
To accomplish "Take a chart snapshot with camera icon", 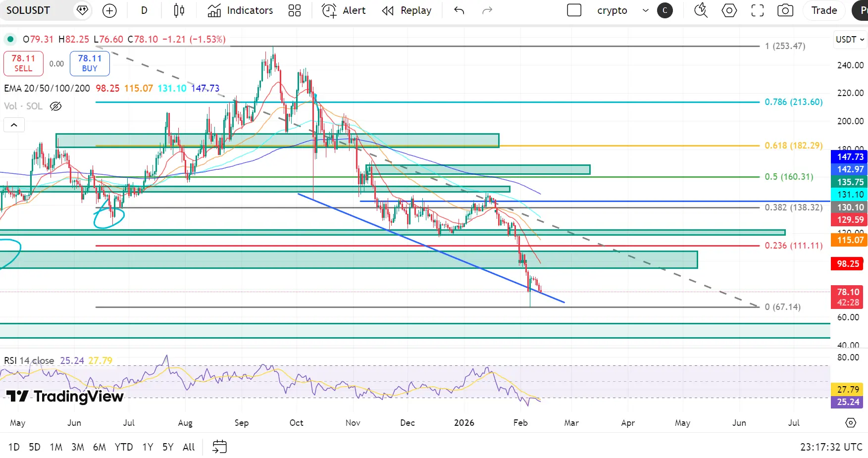I will (x=785, y=10).
